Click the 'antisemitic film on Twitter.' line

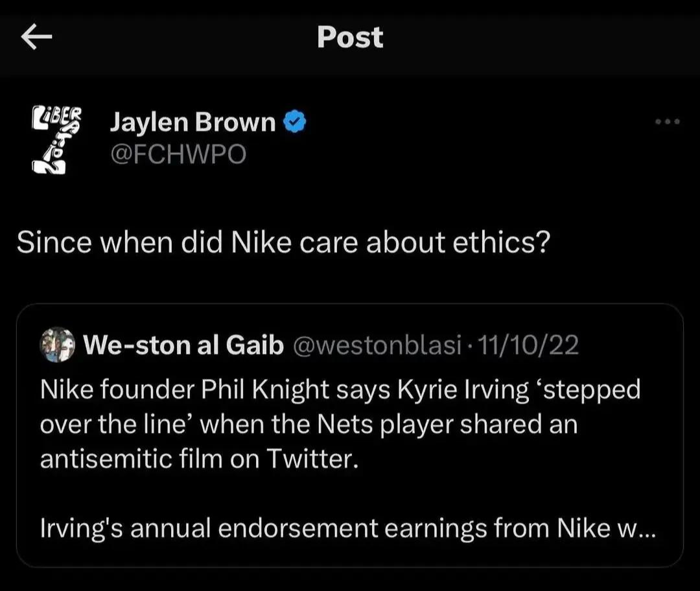pyautogui.click(x=199, y=459)
